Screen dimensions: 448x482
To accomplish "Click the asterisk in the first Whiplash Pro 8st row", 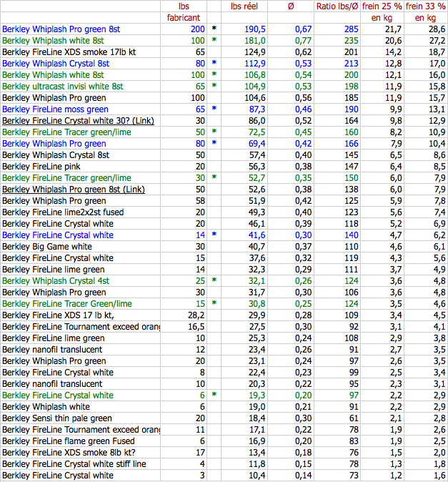I will tap(214, 29).
